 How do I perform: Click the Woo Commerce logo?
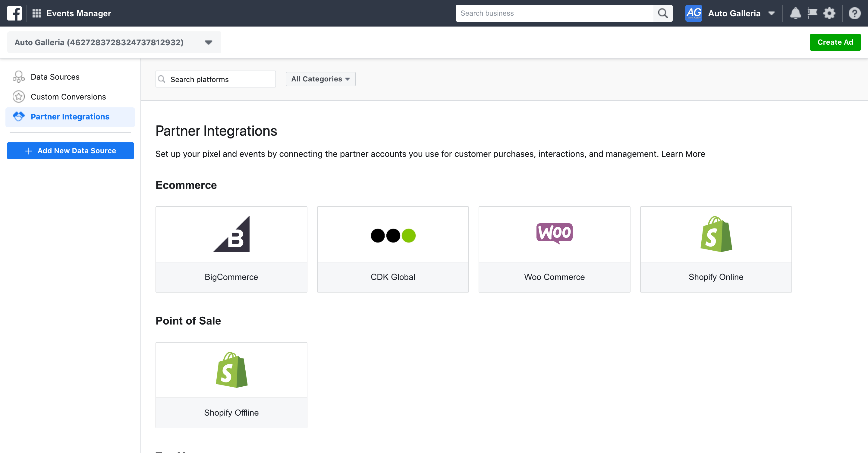(554, 233)
